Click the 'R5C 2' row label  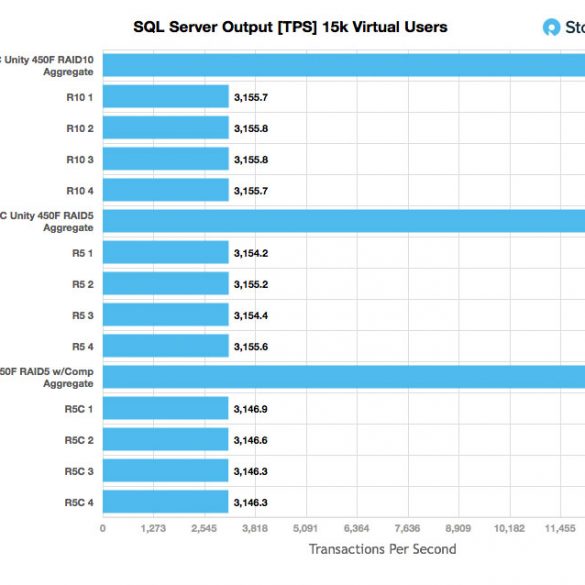[79, 440]
